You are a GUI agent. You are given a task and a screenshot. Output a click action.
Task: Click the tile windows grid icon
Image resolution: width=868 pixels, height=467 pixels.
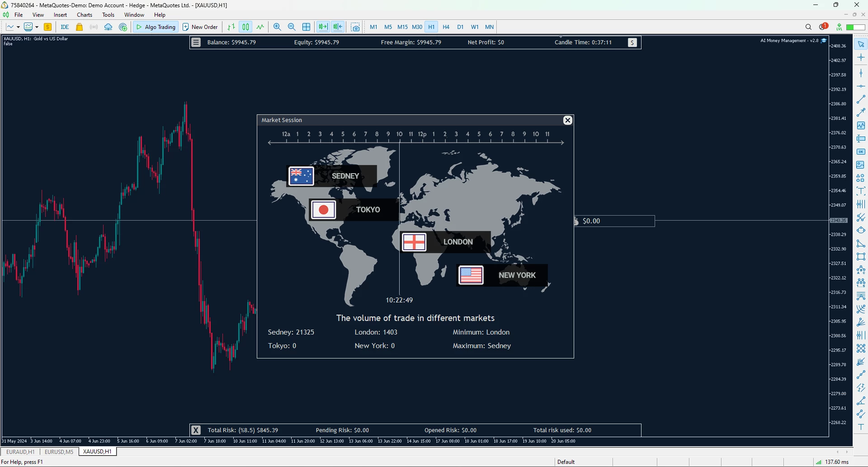point(306,27)
